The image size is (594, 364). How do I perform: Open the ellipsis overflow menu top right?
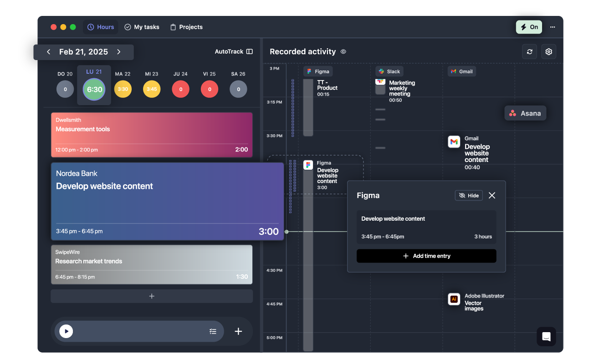(553, 27)
